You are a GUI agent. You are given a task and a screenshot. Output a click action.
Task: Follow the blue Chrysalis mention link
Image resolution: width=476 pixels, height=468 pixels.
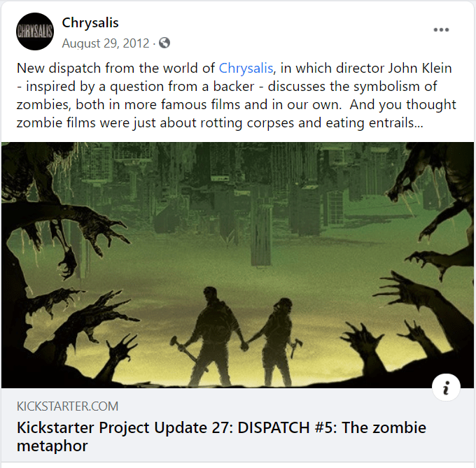click(246, 68)
